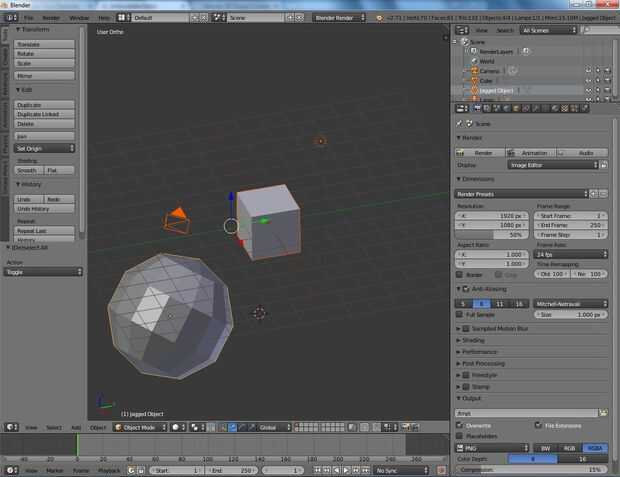This screenshot has width=620, height=477.
Task: Open the No Sync dropdown in timeline
Action: (401, 470)
